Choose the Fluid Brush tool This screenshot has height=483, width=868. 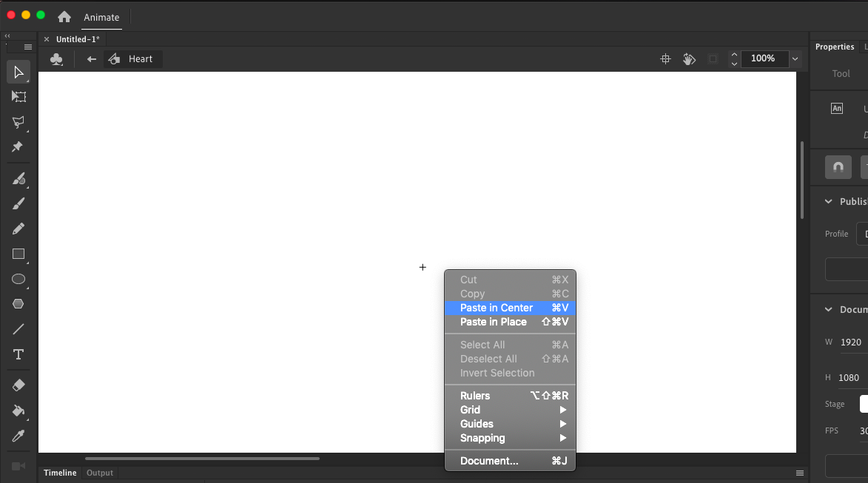click(x=18, y=179)
